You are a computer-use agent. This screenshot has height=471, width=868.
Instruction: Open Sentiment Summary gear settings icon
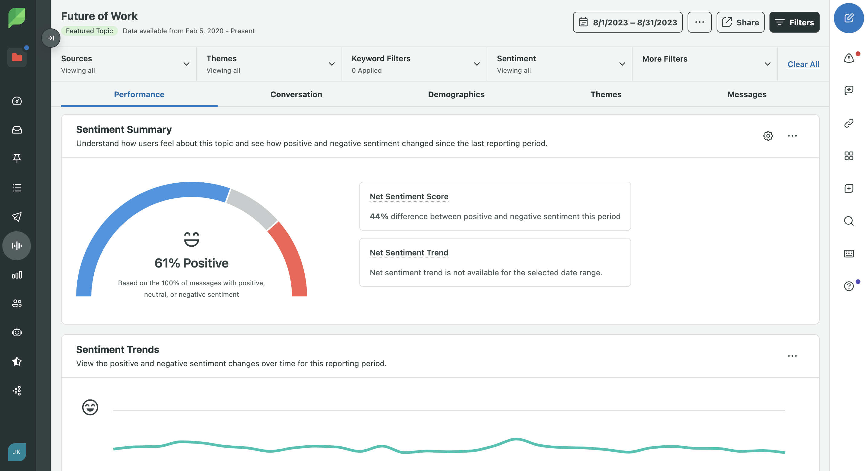click(x=768, y=136)
